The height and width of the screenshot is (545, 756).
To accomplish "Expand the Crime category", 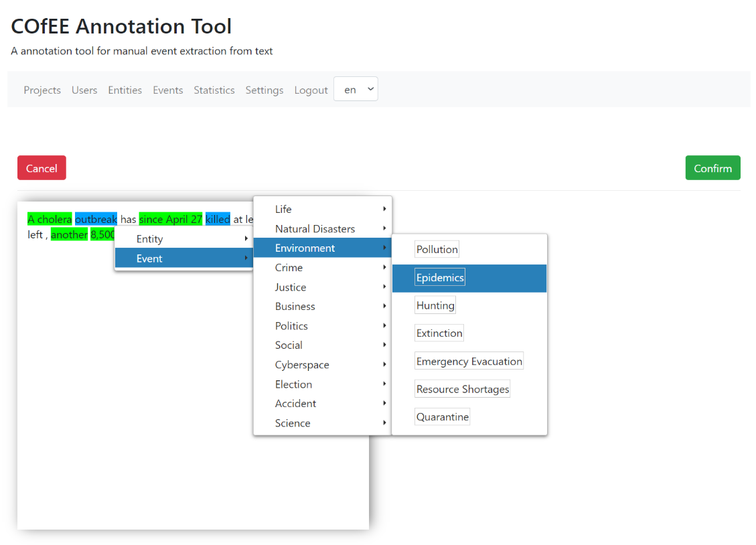I will click(323, 267).
